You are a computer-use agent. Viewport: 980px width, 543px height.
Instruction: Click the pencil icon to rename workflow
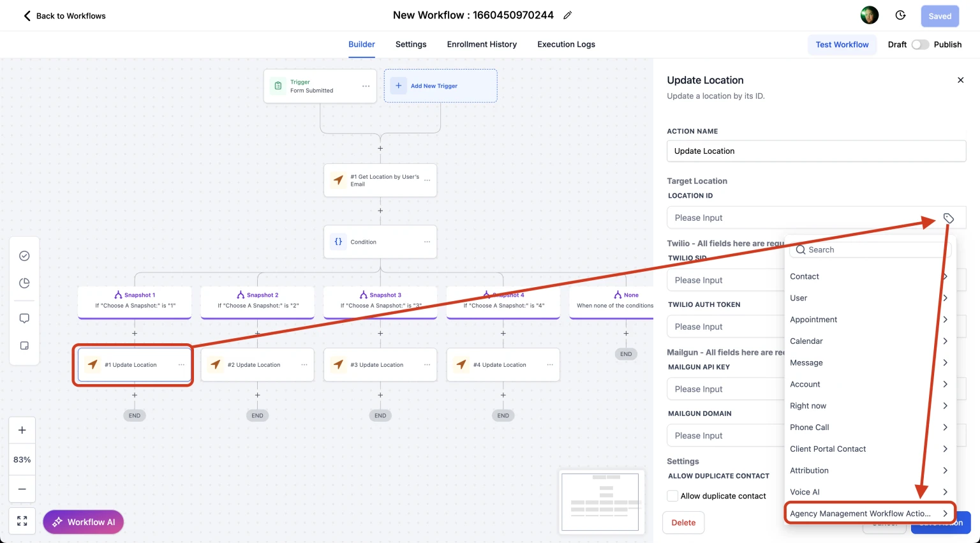(567, 15)
